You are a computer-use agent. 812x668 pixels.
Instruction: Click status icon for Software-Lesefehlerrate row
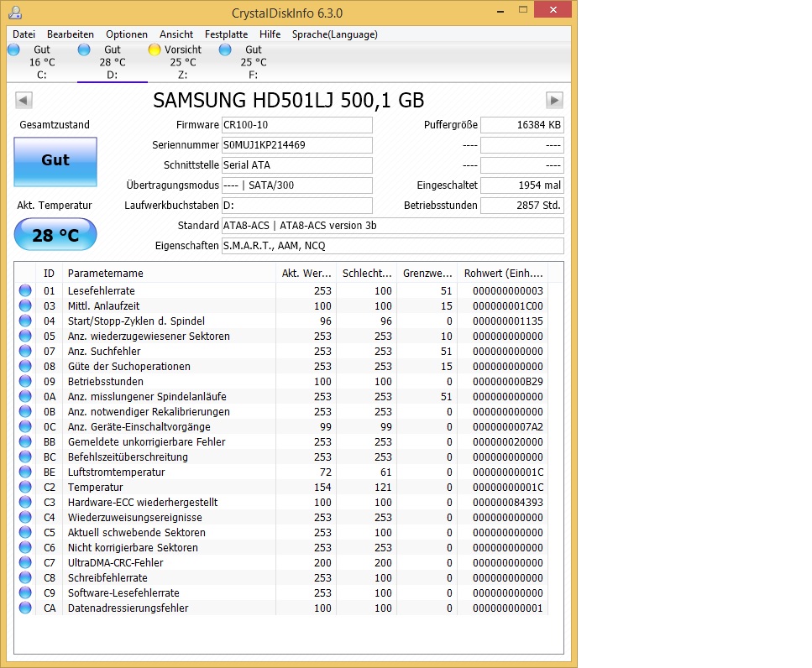(25, 593)
